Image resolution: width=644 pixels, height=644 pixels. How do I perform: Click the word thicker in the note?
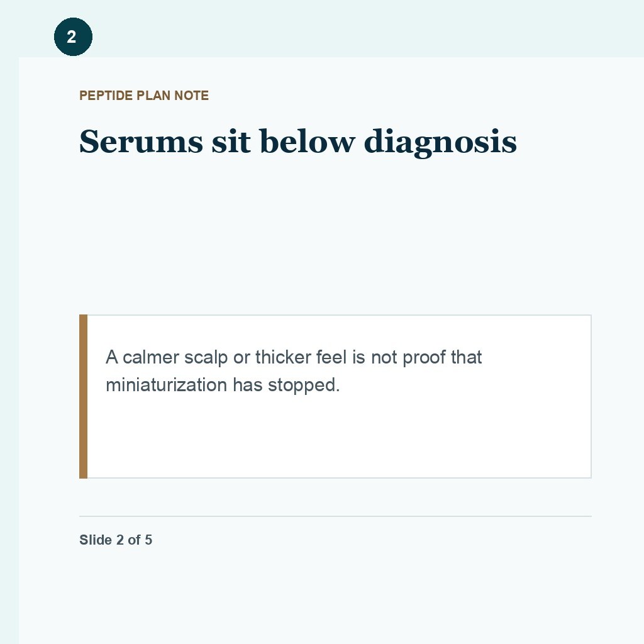tap(283, 357)
